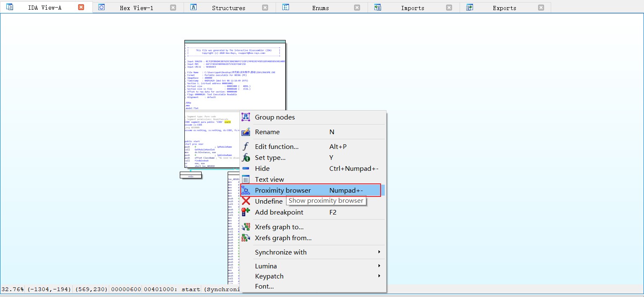Select Hide in the context menu

(262, 169)
